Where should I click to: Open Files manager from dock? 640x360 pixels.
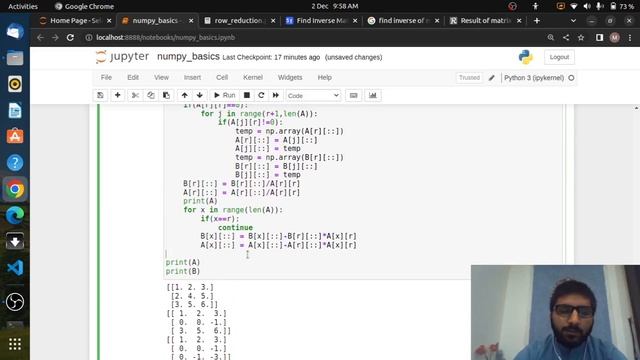tap(15, 58)
